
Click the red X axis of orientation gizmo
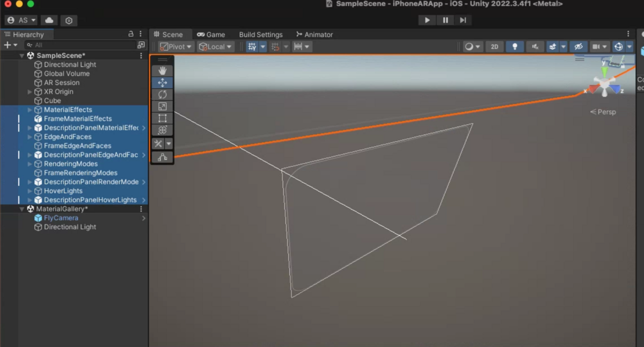[594, 88]
